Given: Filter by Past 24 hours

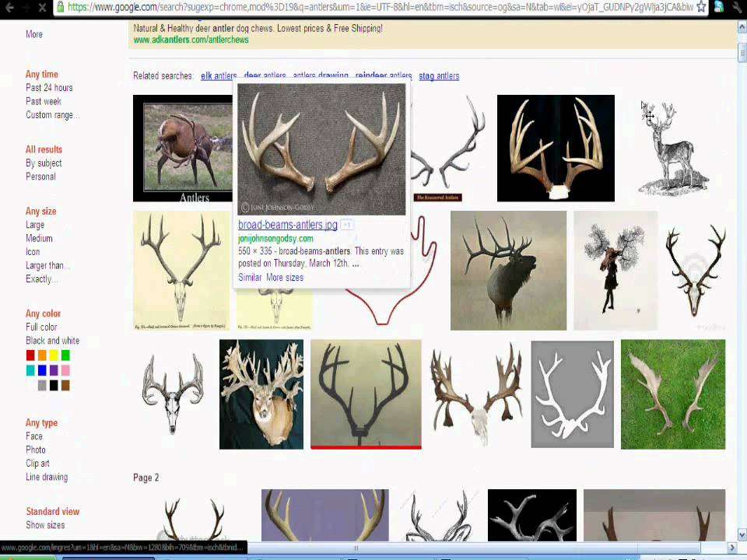Looking at the screenshot, I should point(49,88).
